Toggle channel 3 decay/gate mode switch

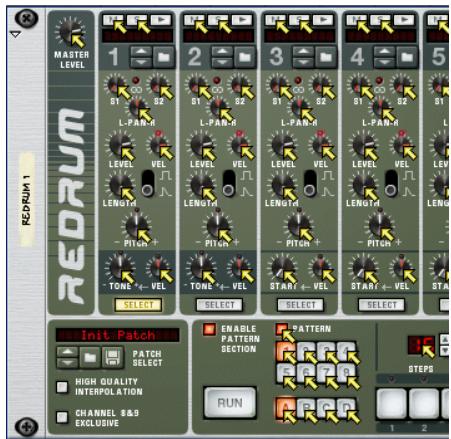(x=310, y=183)
